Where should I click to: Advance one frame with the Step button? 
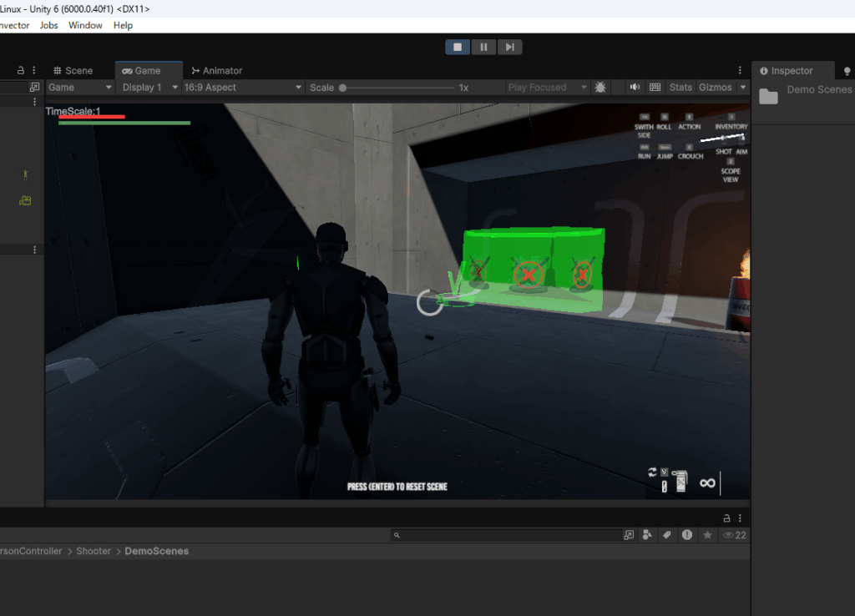(509, 47)
